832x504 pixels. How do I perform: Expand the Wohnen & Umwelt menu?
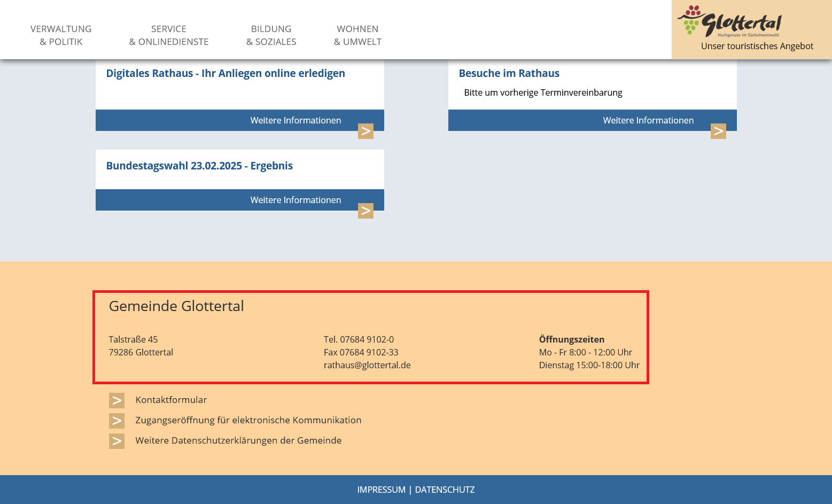[357, 35]
